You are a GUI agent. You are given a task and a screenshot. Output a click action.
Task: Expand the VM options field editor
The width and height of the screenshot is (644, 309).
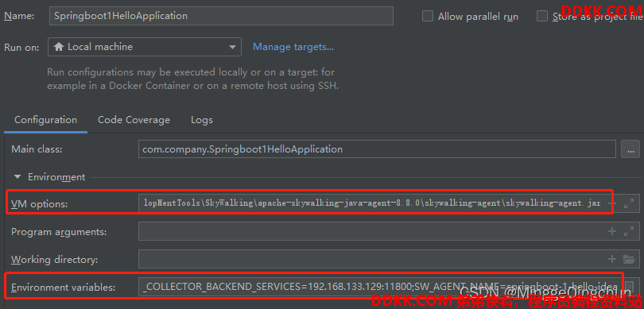(628, 203)
